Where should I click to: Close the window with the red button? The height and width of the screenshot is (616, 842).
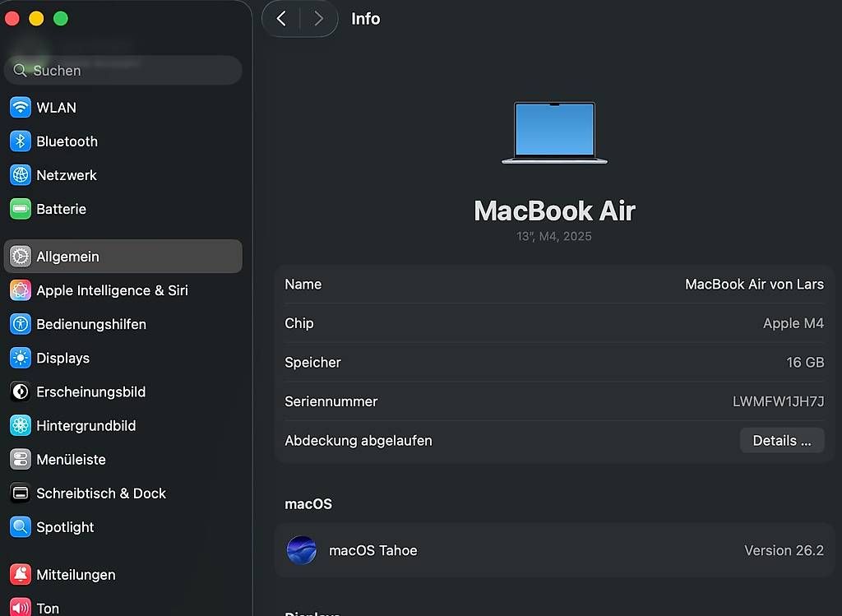[12, 19]
